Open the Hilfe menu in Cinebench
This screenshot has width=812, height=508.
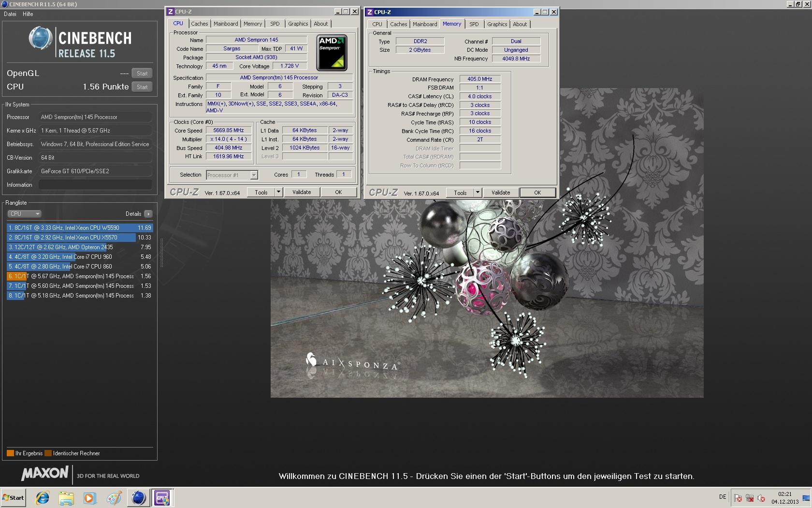(28, 14)
